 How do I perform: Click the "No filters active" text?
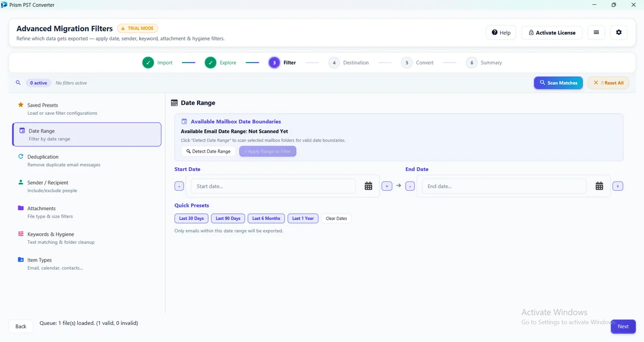pos(71,83)
